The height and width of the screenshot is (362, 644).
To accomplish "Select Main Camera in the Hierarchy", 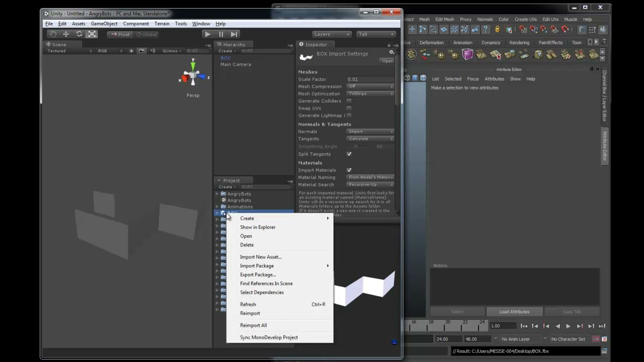I will click(235, 64).
